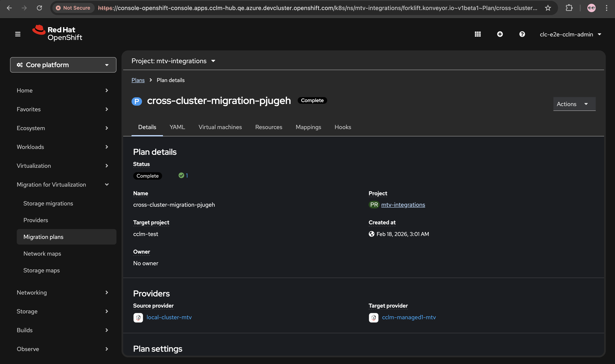The height and width of the screenshot is (364, 615).
Task: Select Storage maps in the sidebar
Action: click(41, 270)
